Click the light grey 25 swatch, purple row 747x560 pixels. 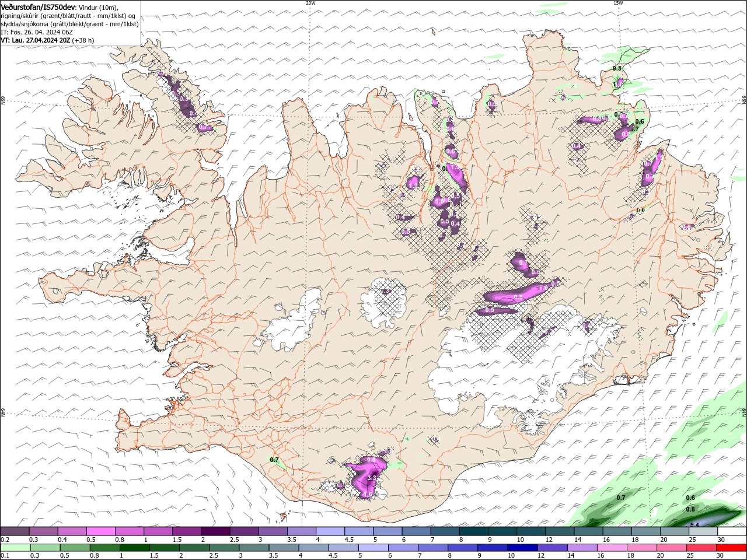coord(703,531)
